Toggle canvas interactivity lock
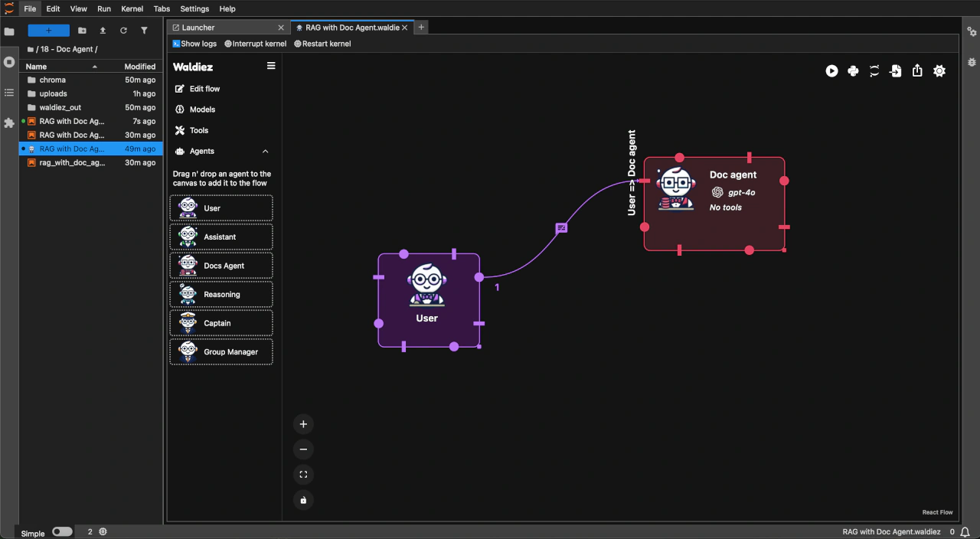Screen dimensions: 980x539 [x=303, y=500]
